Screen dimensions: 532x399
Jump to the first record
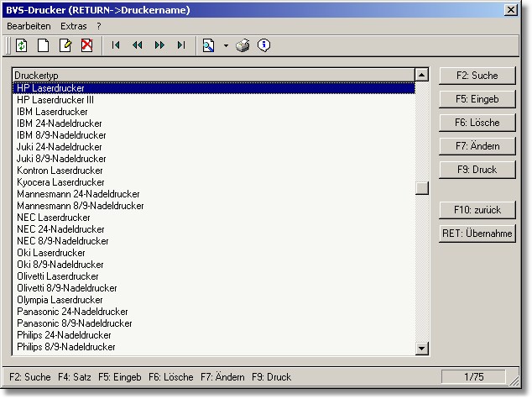click(x=116, y=45)
